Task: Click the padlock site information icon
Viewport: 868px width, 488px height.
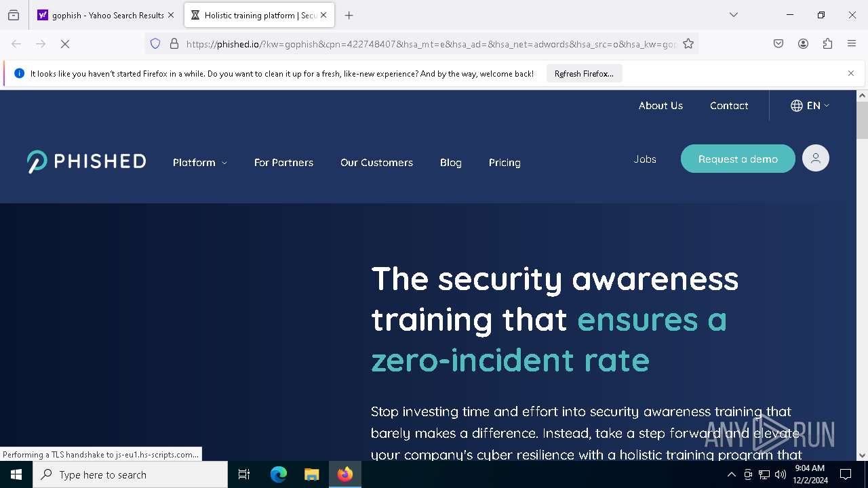Action: pos(174,44)
